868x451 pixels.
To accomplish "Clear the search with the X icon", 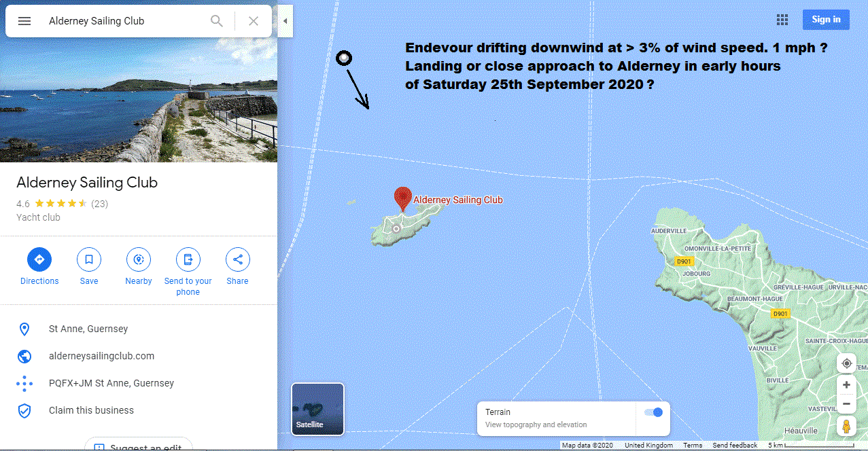I will (254, 21).
